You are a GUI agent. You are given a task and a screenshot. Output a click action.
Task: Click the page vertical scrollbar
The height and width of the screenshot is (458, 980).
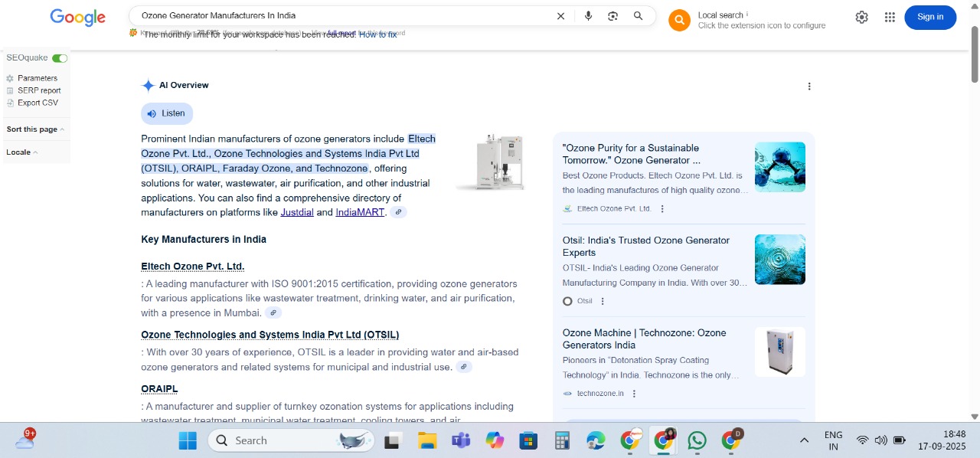(975, 230)
